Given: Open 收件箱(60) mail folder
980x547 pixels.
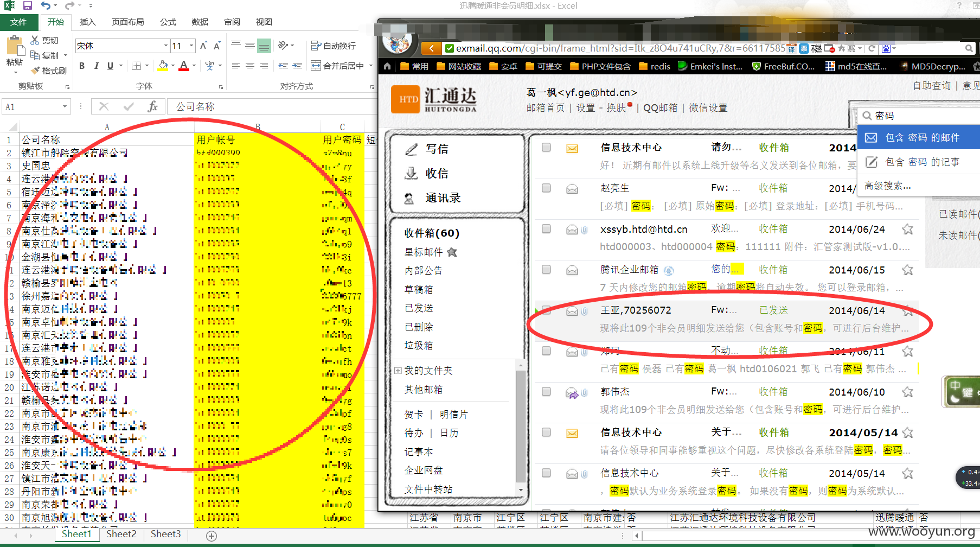Looking at the screenshot, I should click(x=432, y=233).
